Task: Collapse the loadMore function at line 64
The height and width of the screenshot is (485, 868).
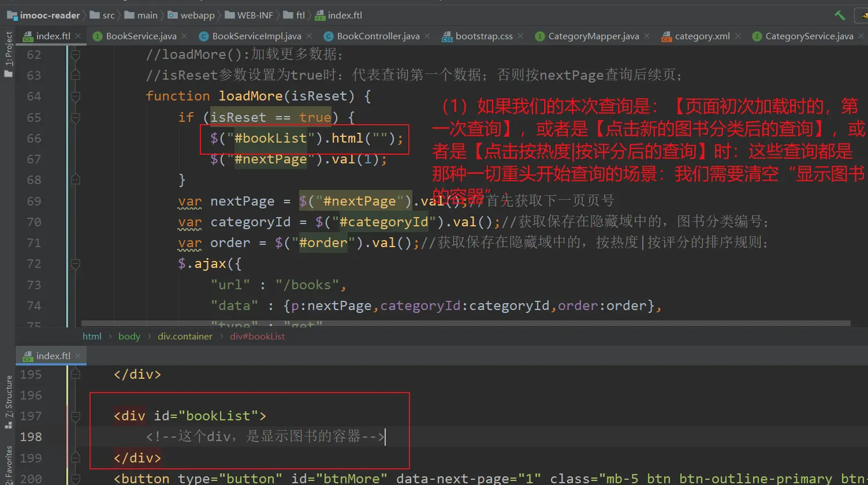Action: click(x=75, y=96)
